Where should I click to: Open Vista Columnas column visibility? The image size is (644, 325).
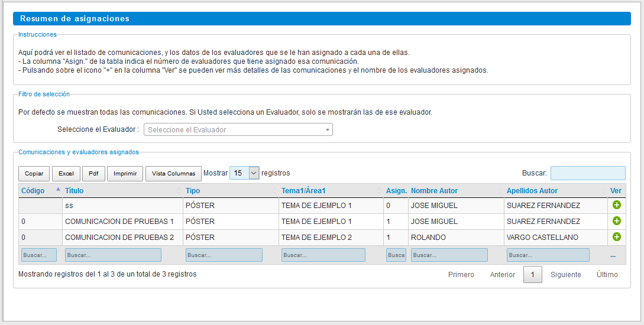[x=173, y=174]
